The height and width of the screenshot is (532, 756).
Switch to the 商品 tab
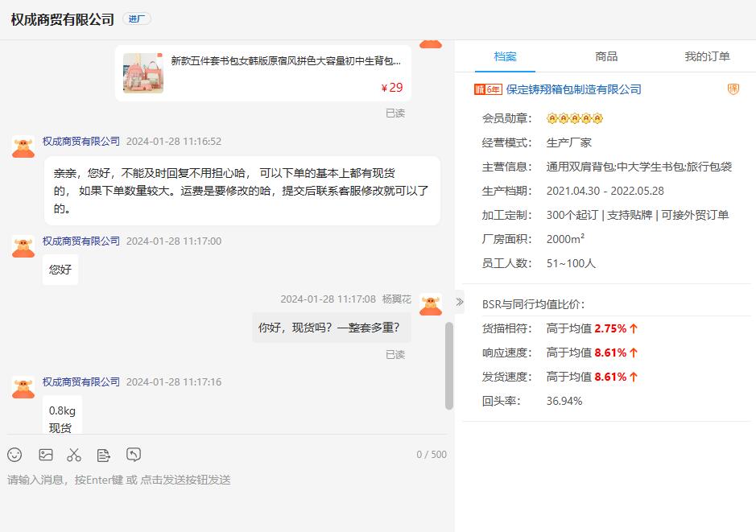coord(606,56)
